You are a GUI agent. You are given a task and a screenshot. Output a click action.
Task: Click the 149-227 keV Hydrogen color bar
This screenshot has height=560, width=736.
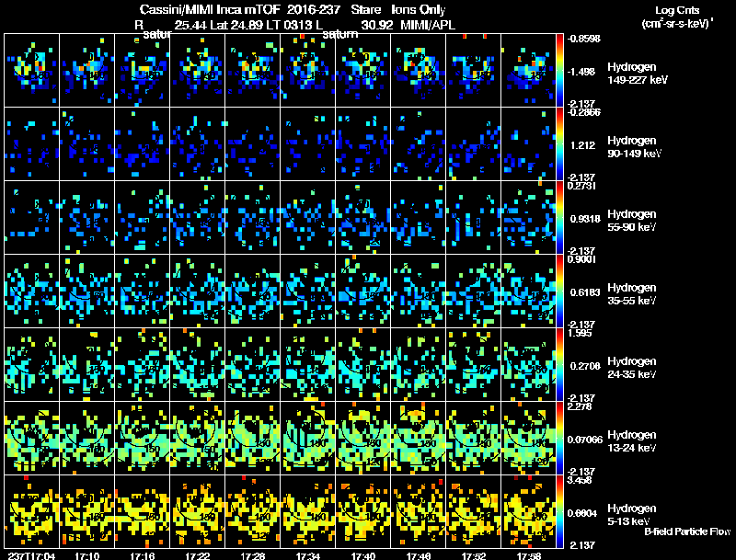click(x=561, y=70)
